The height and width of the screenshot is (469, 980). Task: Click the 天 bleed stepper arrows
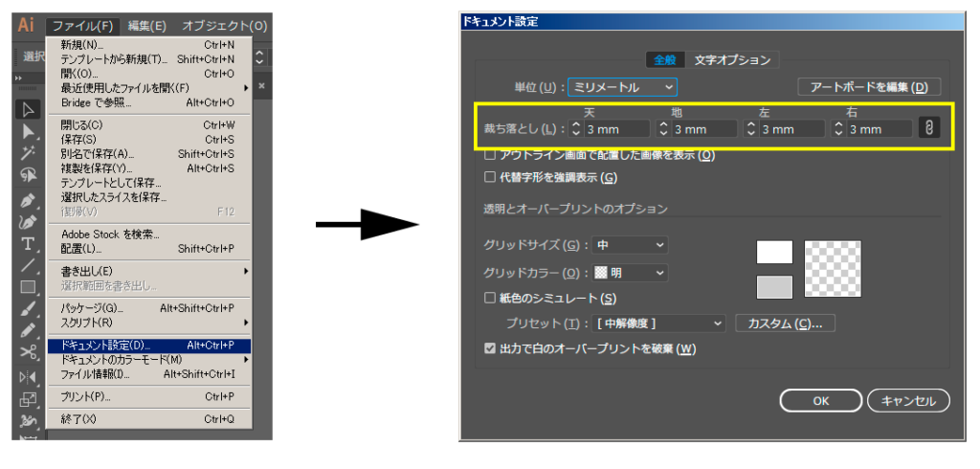coord(576,129)
